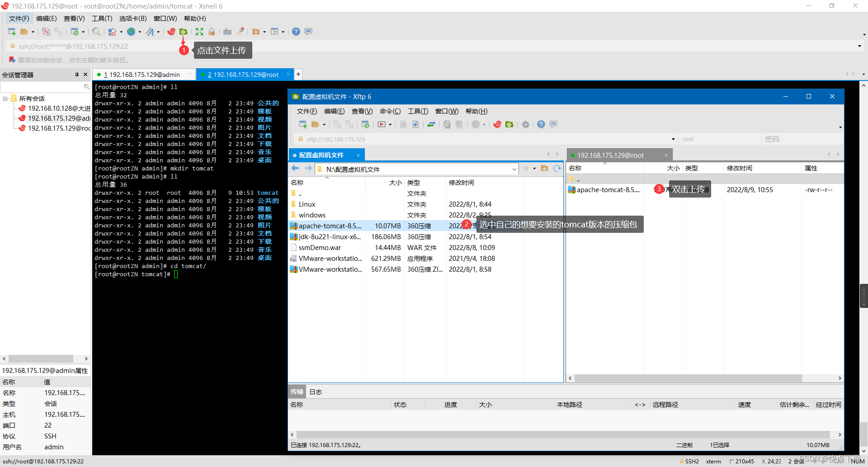Open the dropdown next to Xshell's Open folder icon
This screenshot has width=868, height=467.
click(33, 32)
